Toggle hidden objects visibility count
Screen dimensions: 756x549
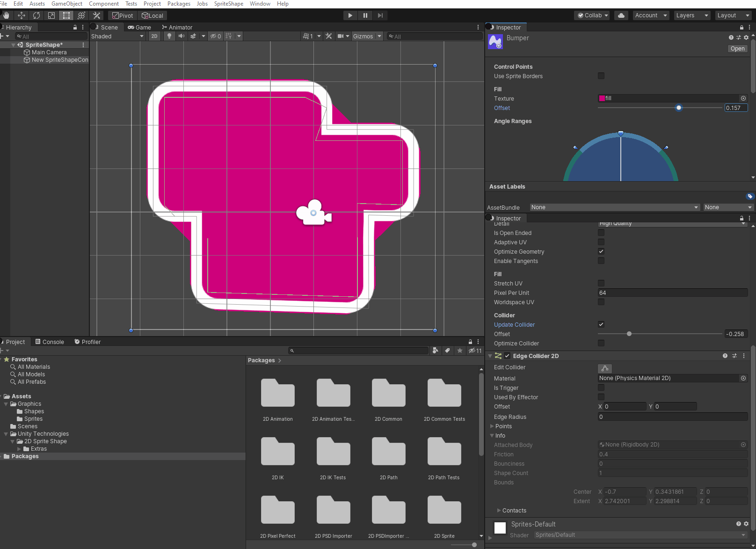coord(216,36)
